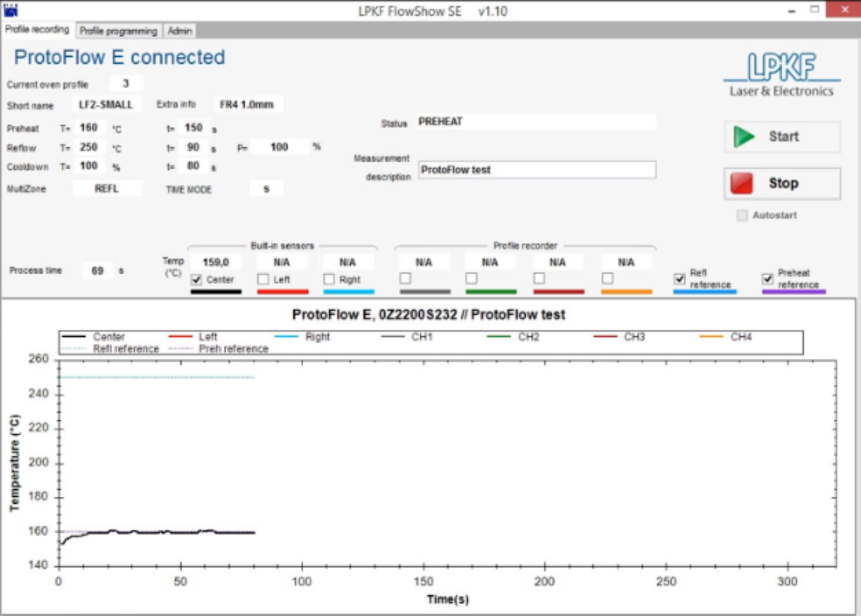Click the black Center temperature curve on chart
This screenshot has width=861, height=616.
pos(159,532)
